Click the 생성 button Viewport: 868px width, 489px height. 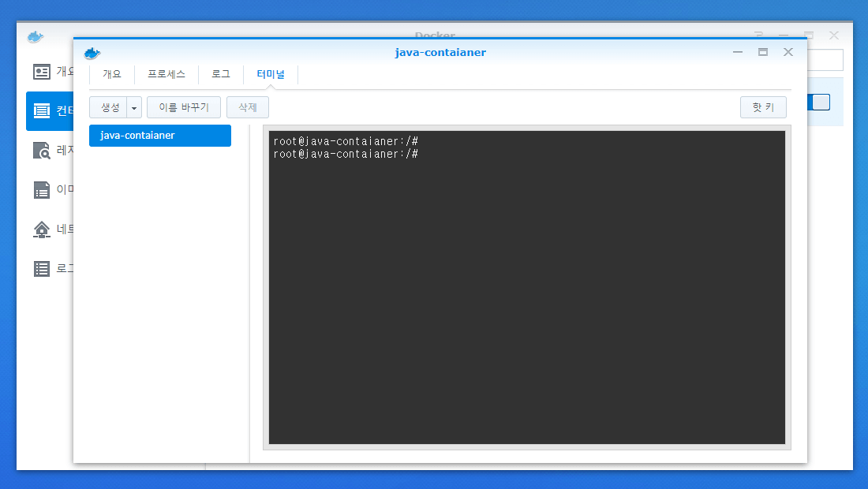tap(109, 107)
